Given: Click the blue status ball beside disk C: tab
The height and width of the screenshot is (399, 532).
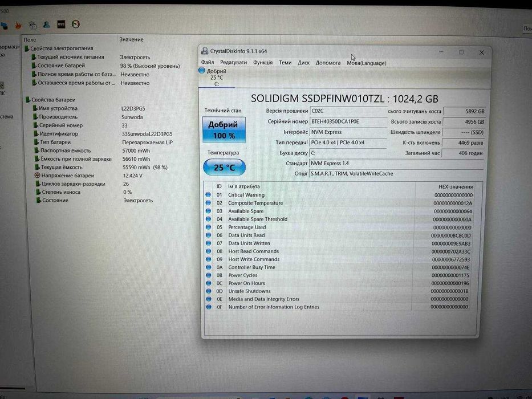Looking at the screenshot, I should tap(202, 70).
